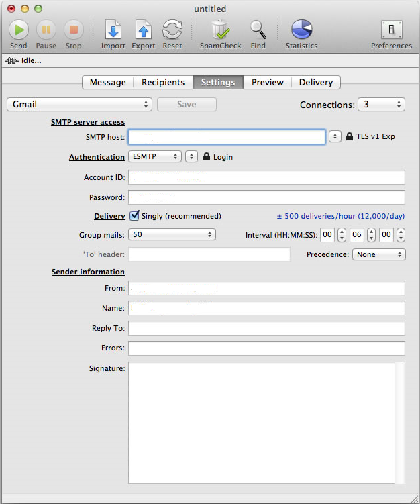Switch to the Recipients tab

[163, 82]
